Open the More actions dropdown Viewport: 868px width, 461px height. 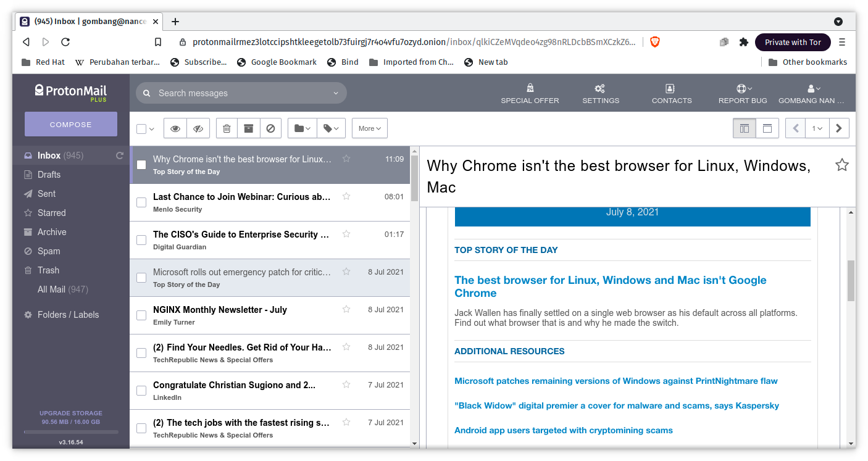click(x=370, y=128)
